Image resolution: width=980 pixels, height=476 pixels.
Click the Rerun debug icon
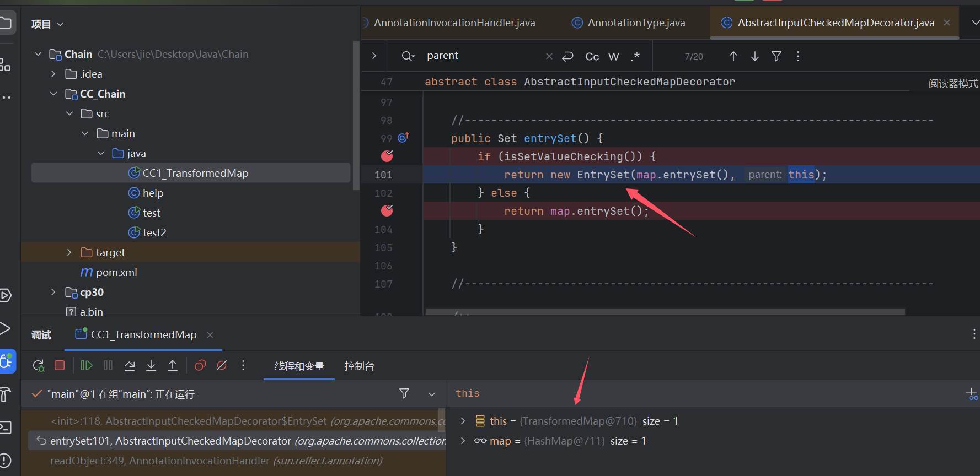point(39,366)
